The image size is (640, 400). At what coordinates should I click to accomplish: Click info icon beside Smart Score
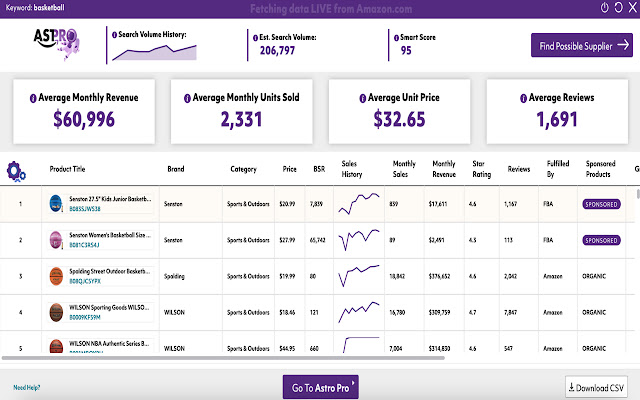(396, 38)
